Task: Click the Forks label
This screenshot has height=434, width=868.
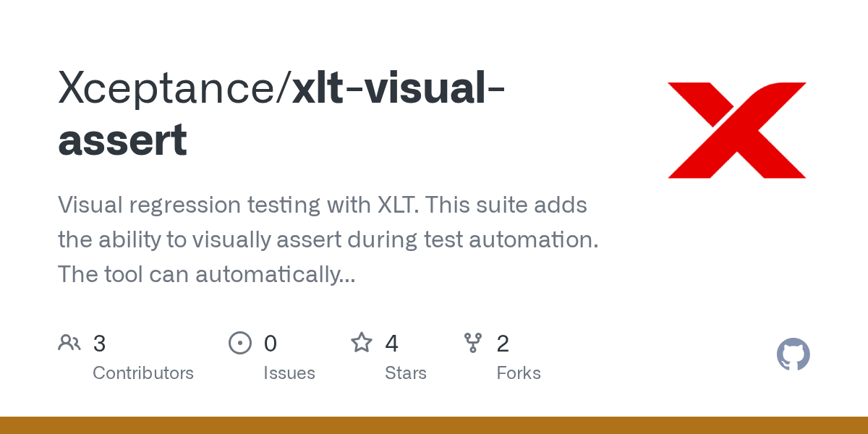Action: pyautogui.click(x=519, y=373)
